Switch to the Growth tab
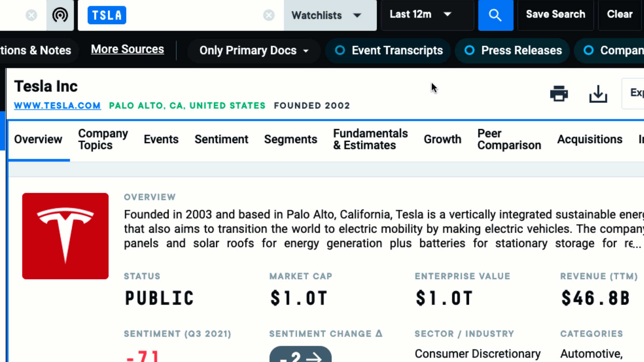Screen dimensions: 644x362 (x=442, y=139)
